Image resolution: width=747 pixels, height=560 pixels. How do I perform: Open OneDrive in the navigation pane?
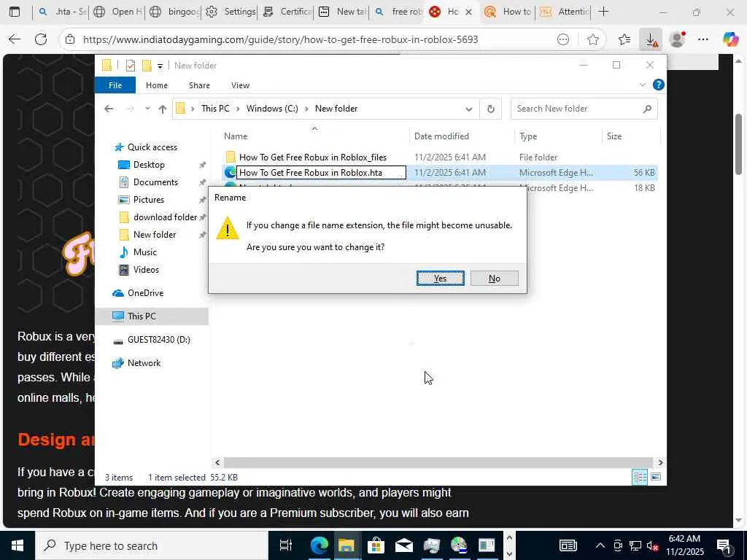pyautogui.click(x=145, y=293)
